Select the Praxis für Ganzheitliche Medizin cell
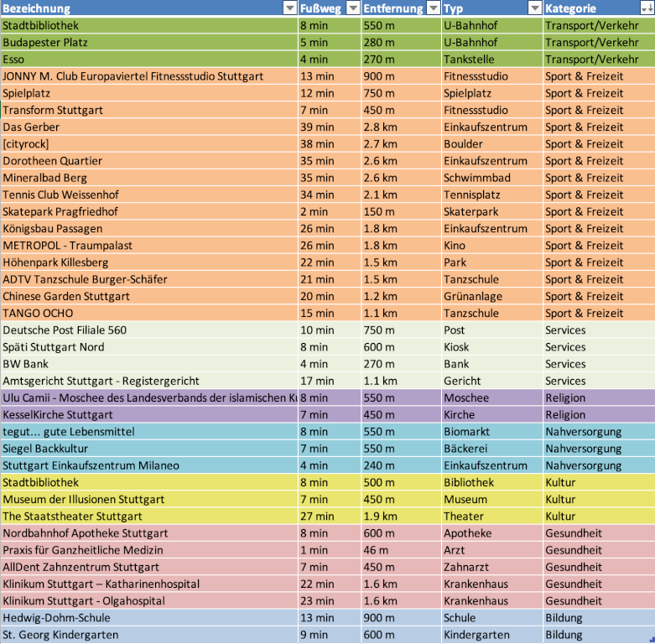Image resolution: width=655 pixels, height=644 pixels. click(x=149, y=549)
